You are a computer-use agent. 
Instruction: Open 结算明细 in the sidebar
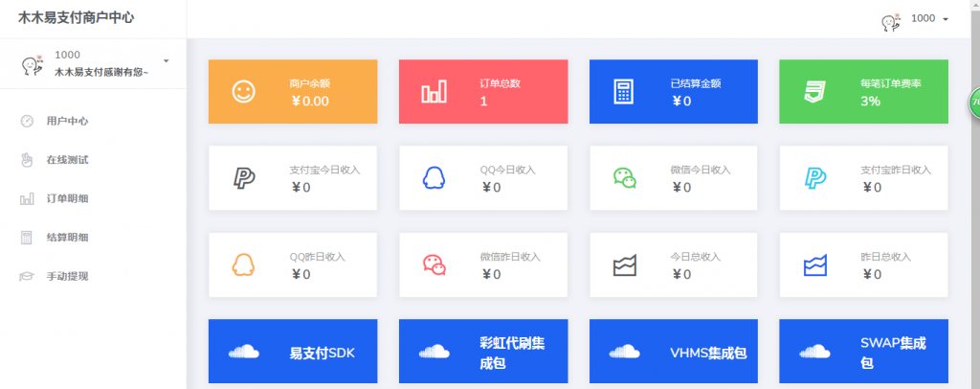[67, 238]
